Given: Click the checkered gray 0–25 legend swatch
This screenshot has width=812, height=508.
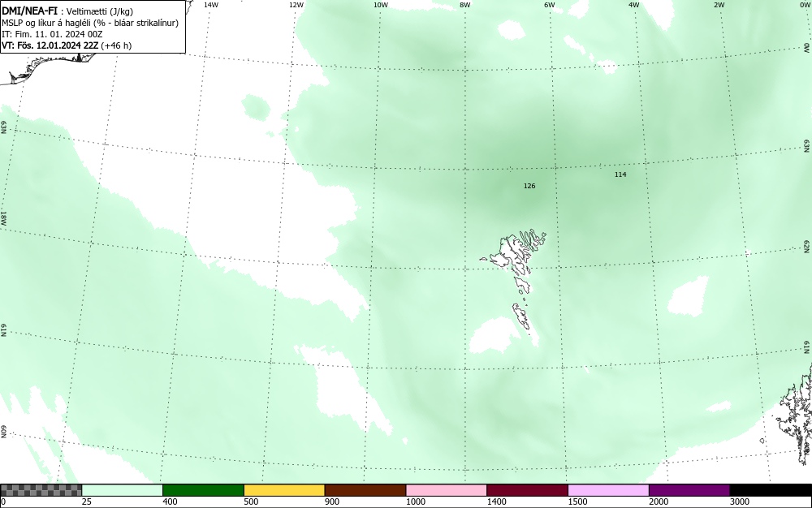Looking at the screenshot, I should (41, 490).
